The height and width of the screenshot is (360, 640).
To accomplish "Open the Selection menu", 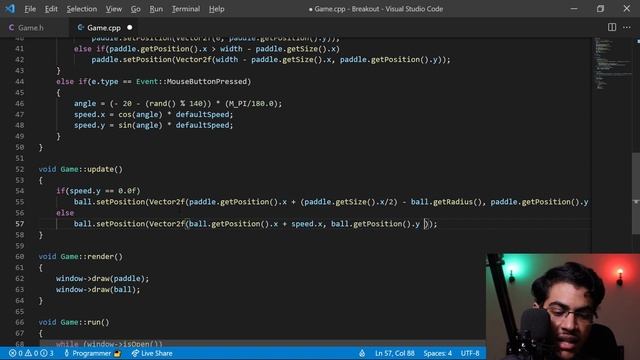I will click(x=82, y=9).
